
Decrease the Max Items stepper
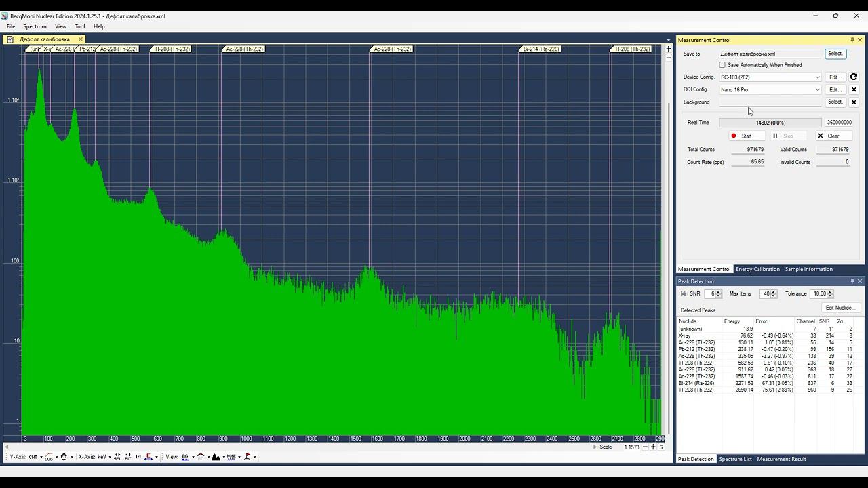(x=774, y=296)
